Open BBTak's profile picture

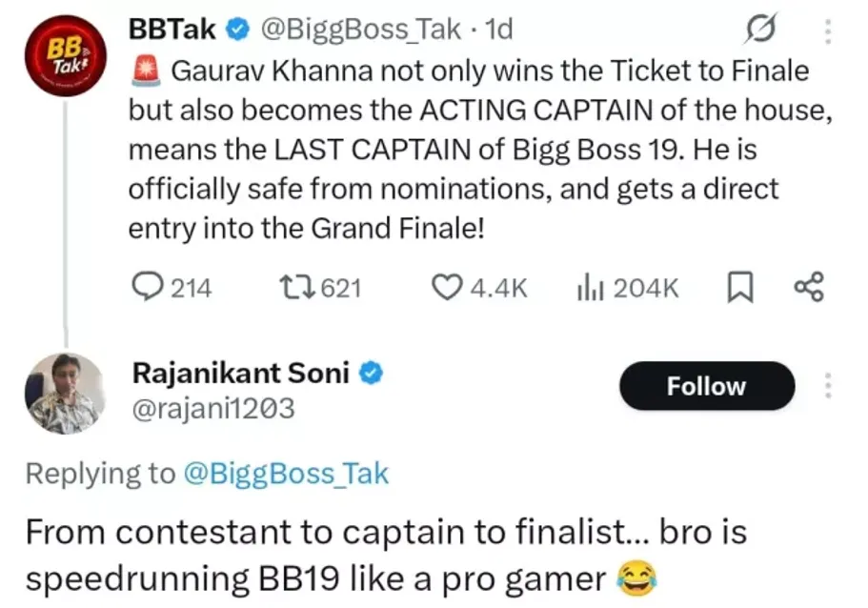(65, 55)
